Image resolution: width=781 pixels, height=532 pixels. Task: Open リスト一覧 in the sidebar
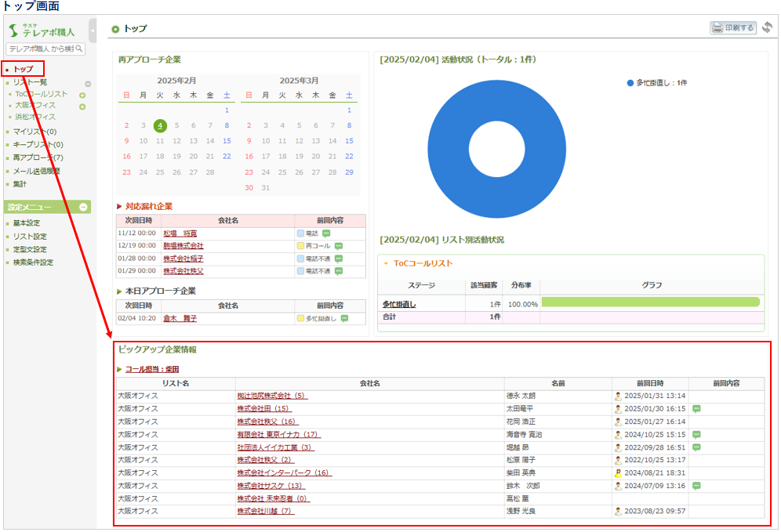point(30,82)
